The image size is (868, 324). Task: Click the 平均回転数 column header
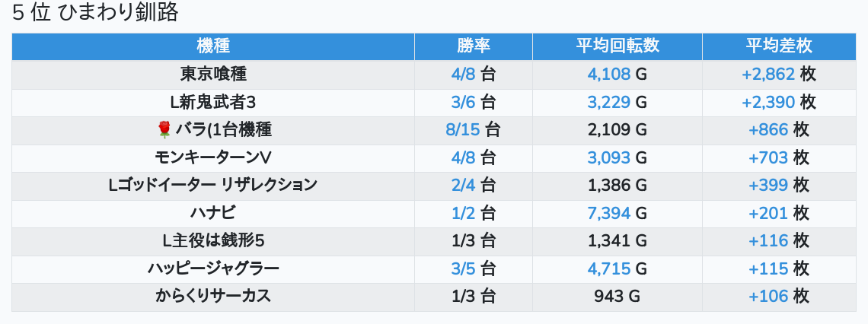coord(617,46)
